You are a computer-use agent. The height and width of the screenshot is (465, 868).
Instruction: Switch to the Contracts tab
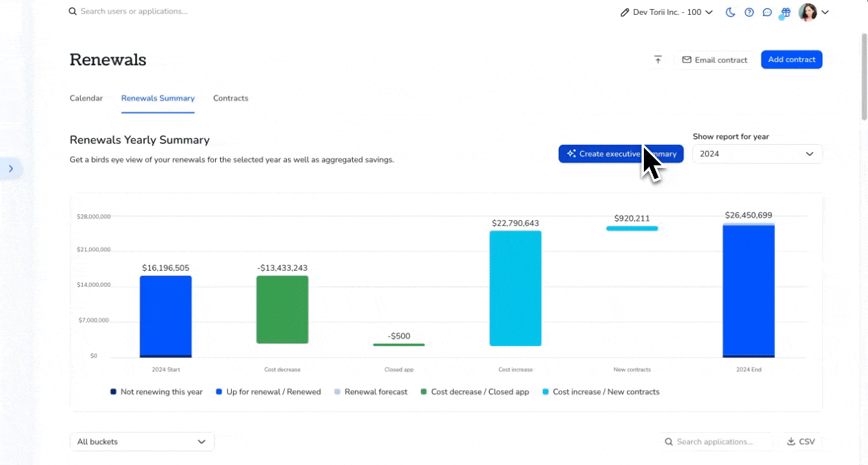(x=231, y=98)
